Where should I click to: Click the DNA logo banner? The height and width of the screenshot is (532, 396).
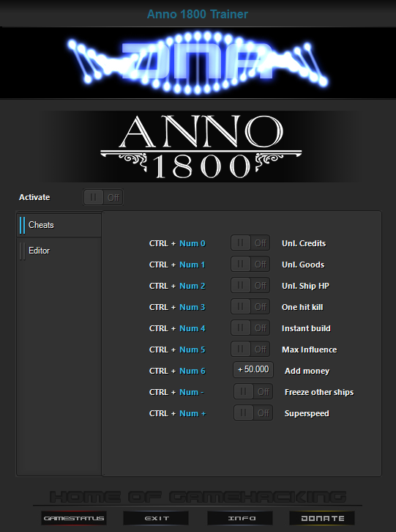[x=198, y=63]
